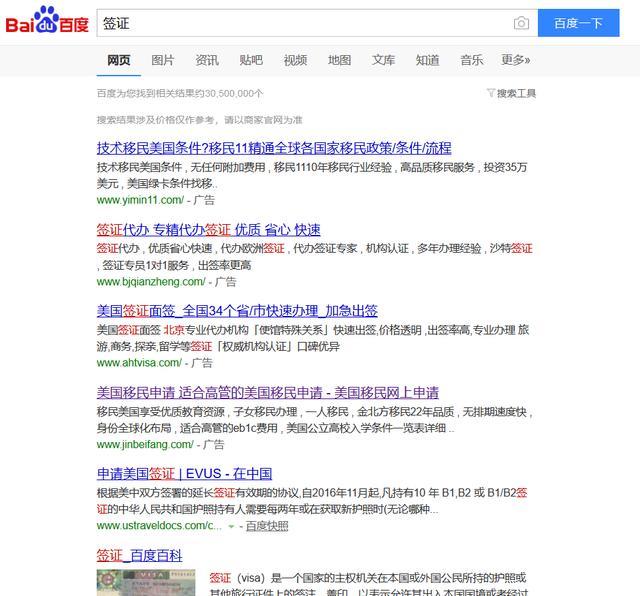The height and width of the screenshot is (596, 640).
Task: Open result 技术移民美国条件 title link
Action: (274, 148)
